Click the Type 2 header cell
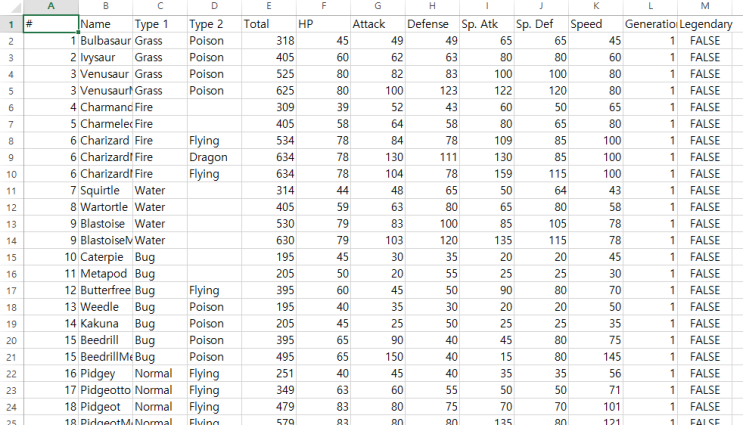The width and height of the screenshot is (743, 425). coord(213,23)
